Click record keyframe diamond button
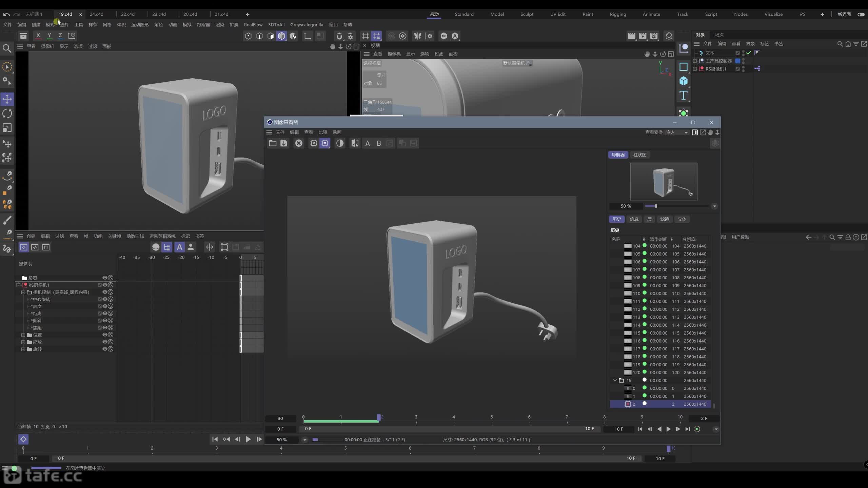Viewport: 868px width, 488px height. click(23, 439)
